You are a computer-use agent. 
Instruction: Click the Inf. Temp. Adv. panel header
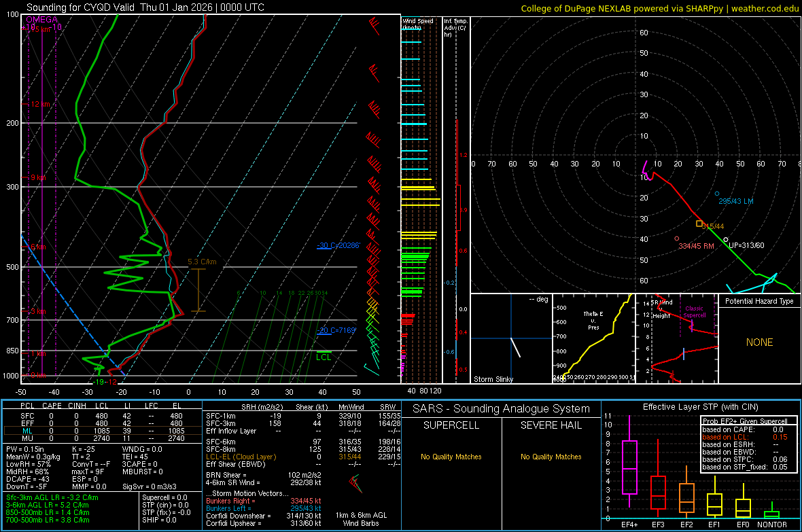point(455,28)
